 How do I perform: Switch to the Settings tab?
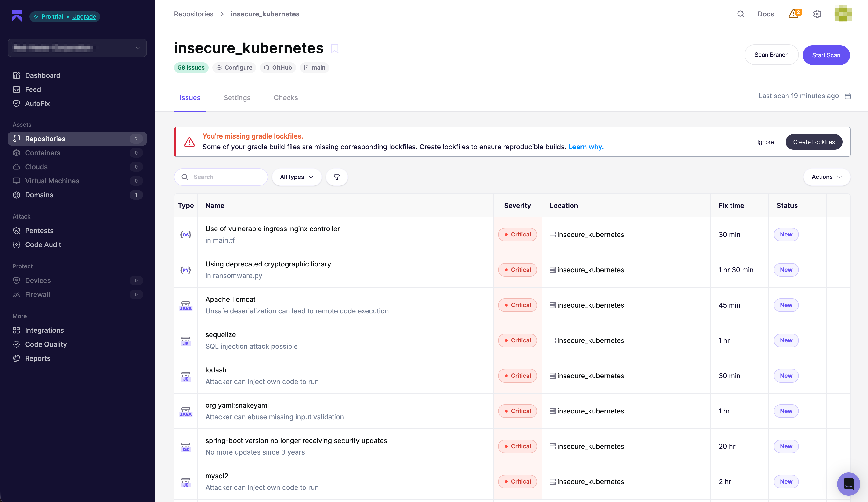tap(237, 98)
